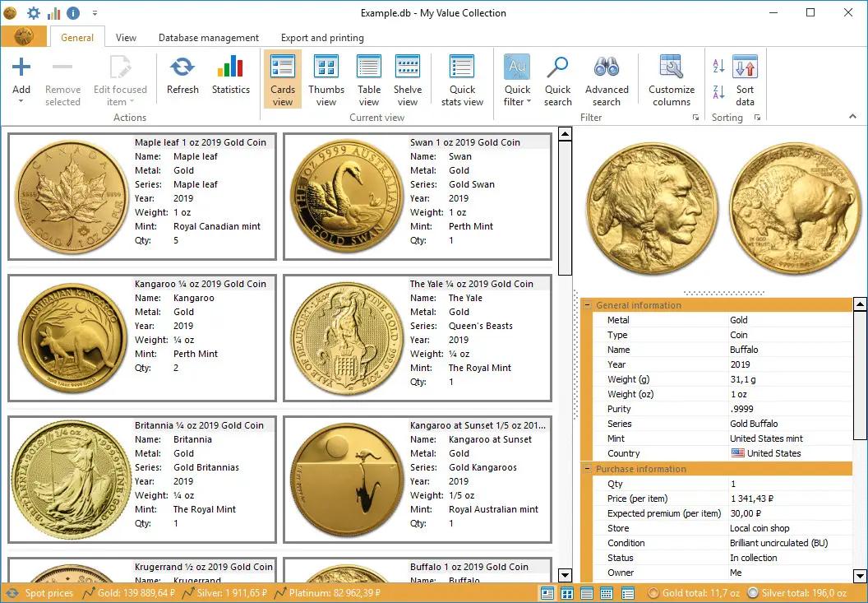Add a new item with the plus icon
Image resolution: width=868 pixels, height=603 pixels.
(x=21, y=67)
